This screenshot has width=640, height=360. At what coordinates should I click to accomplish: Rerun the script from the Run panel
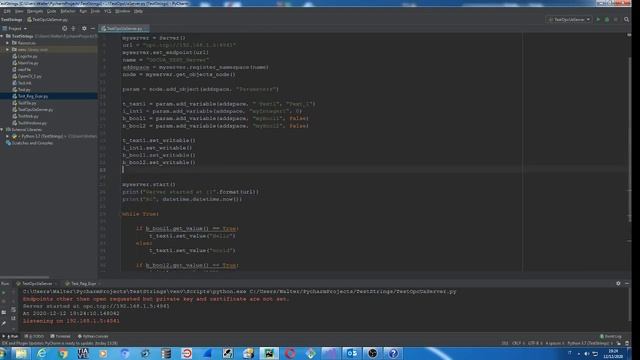coord(4,292)
